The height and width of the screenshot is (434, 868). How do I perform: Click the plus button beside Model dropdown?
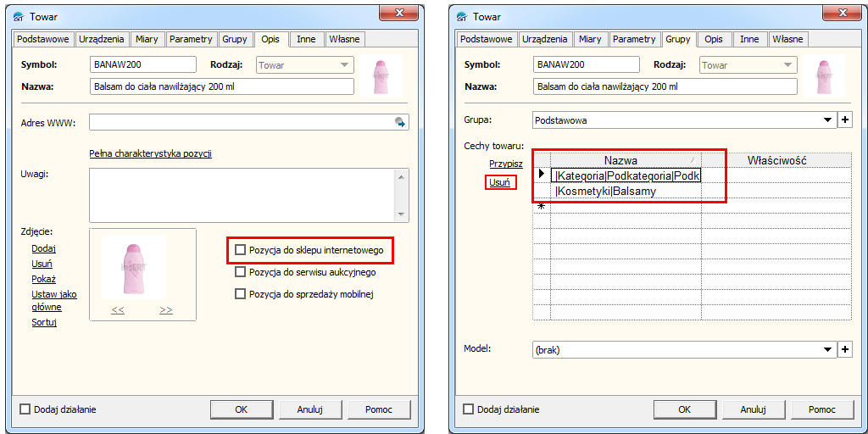point(844,349)
